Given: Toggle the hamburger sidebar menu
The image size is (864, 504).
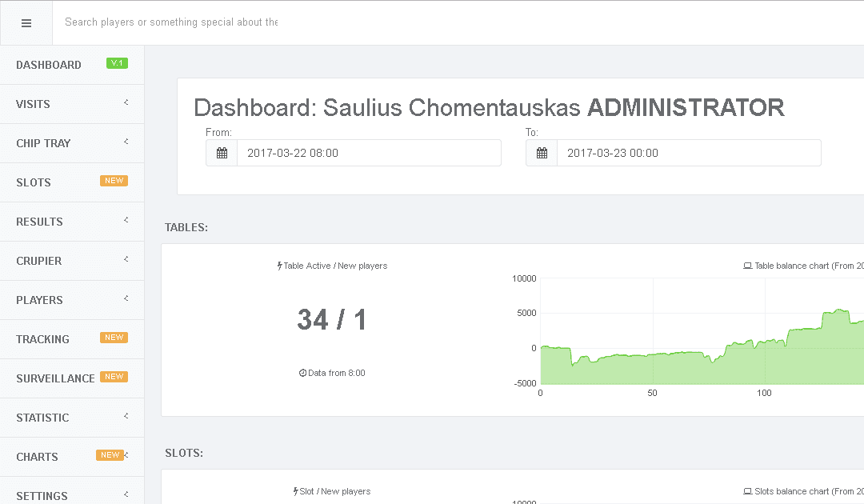Looking at the screenshot, I should click(x=26, y=23).
